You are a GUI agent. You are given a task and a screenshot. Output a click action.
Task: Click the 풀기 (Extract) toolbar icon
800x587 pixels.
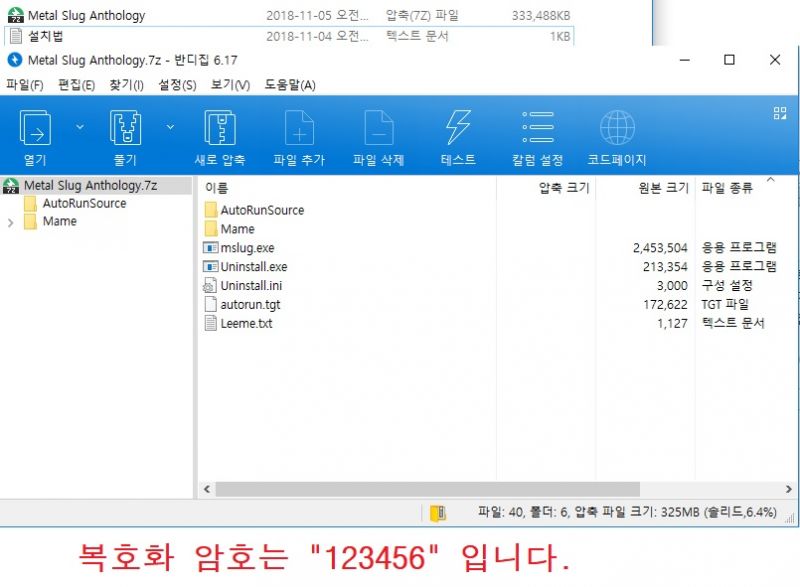(x=125, y=127)
